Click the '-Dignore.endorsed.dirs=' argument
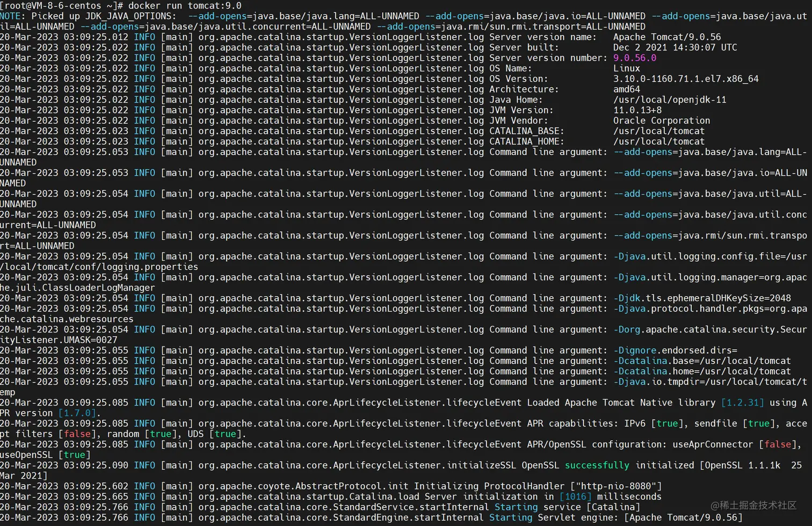 pyautogui.click(x=675, y=350)
